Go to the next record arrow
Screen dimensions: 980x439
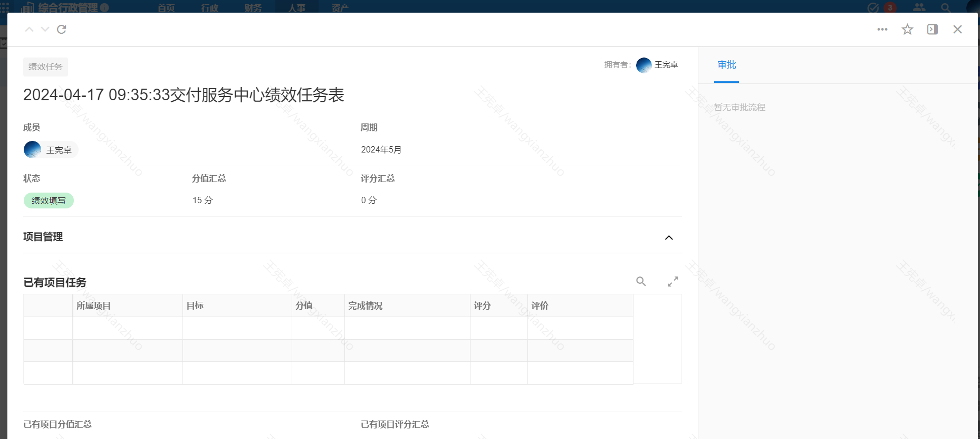(45, 30)
